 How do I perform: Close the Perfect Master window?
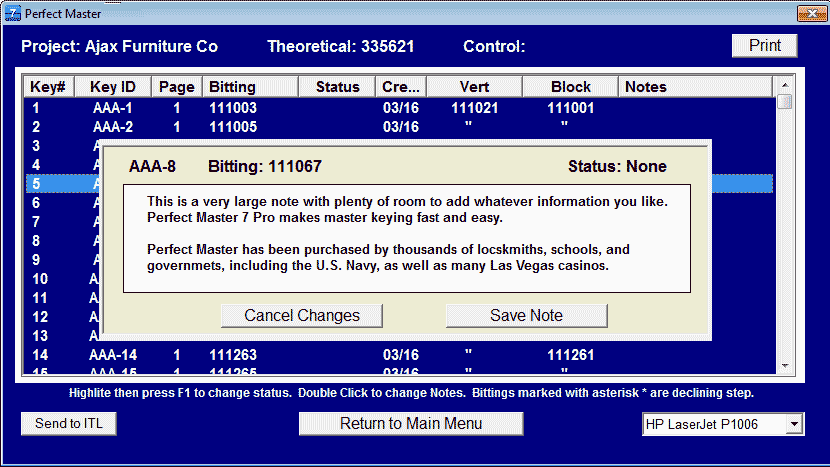812,13
